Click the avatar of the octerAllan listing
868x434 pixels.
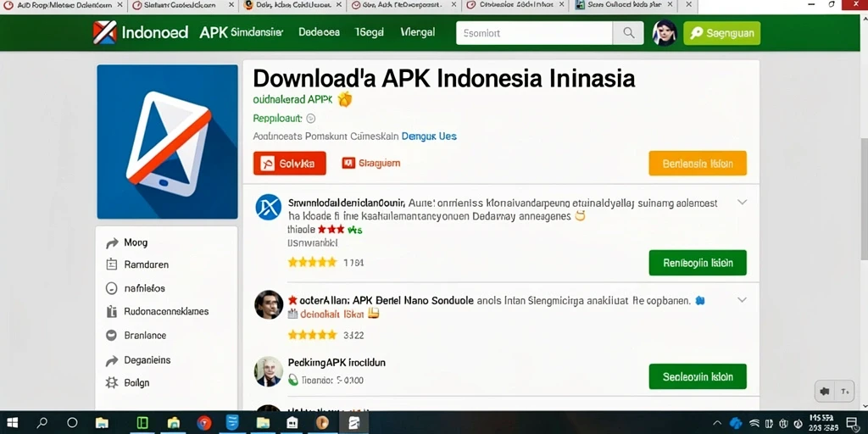pyautogui.click(x=269, y=304)
